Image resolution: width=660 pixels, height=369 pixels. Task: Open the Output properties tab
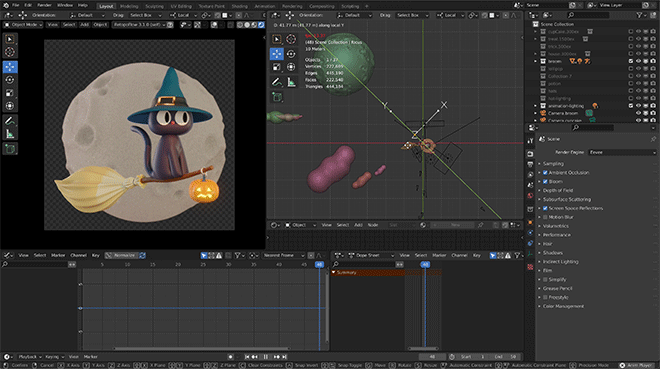tap(530, 165)
